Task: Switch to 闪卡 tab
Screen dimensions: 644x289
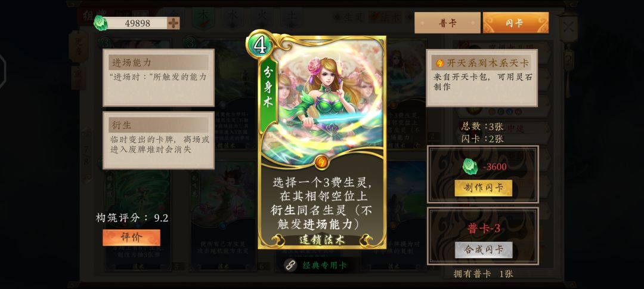Action: [x=515, y=23]
